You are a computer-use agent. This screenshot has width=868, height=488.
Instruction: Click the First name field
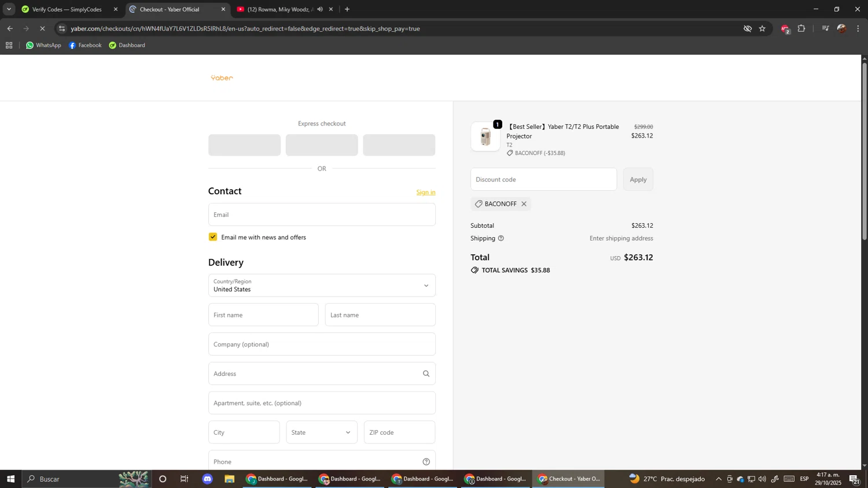(263, 315)
